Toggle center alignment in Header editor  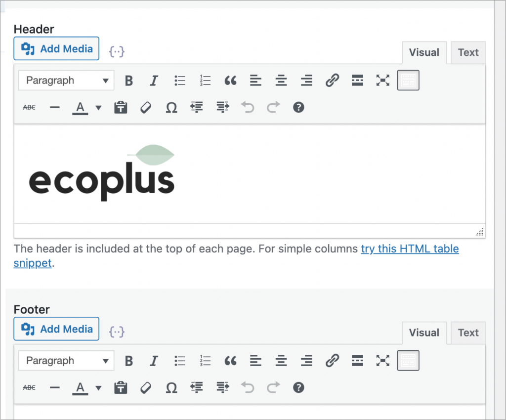point(281,81)
